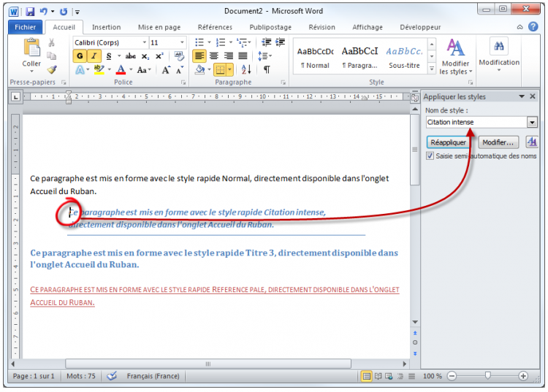Click the zoom slider in status bar

[x=487, y=376]
